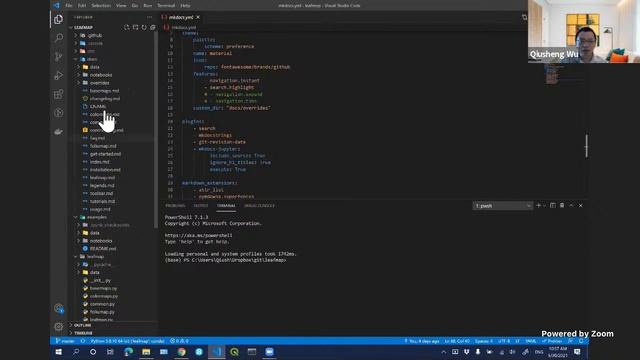
Task: Click New File icon in Explorer header
Action: (127, 27)
